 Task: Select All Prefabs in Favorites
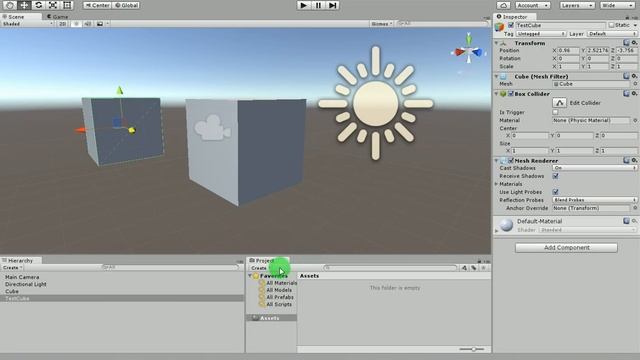point(280,297)
